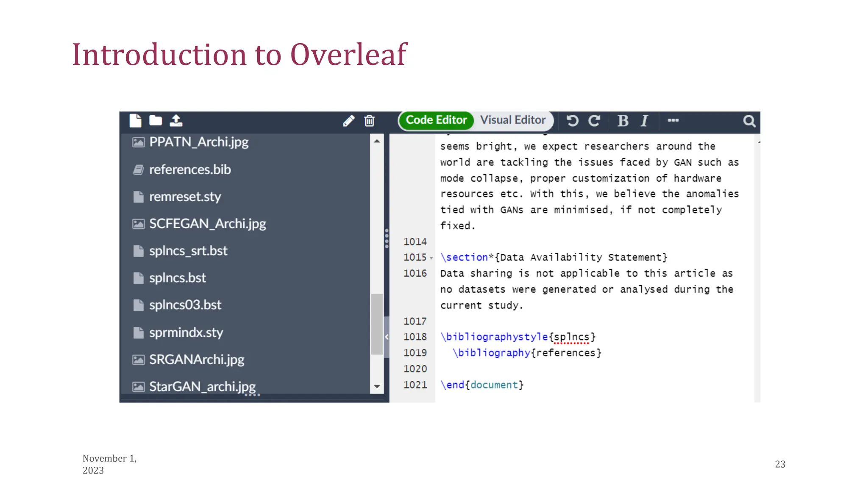The image size is (868, 488).
Task: Click the file tree scroll down arrow
Action: (x=377, y=387)
